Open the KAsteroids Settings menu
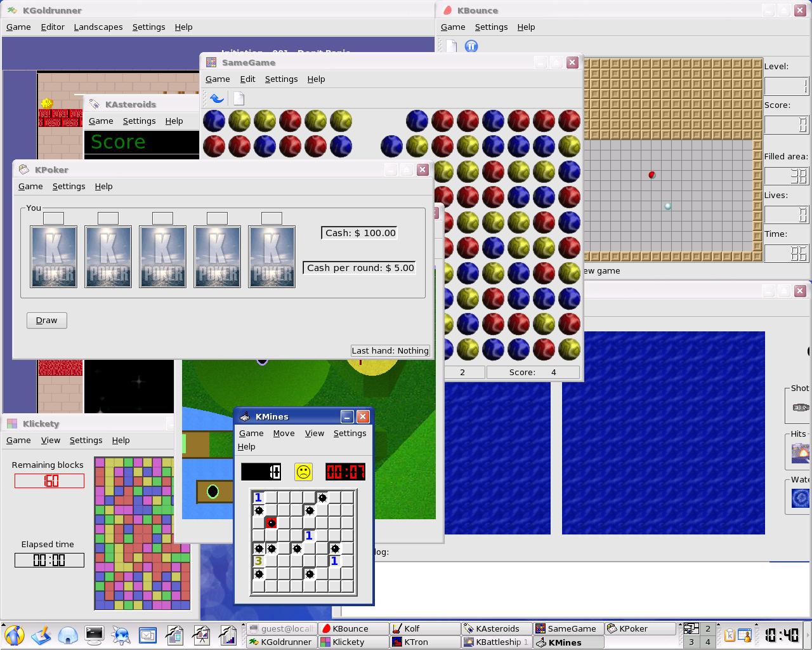812x650 pixels. coord(139,121)
